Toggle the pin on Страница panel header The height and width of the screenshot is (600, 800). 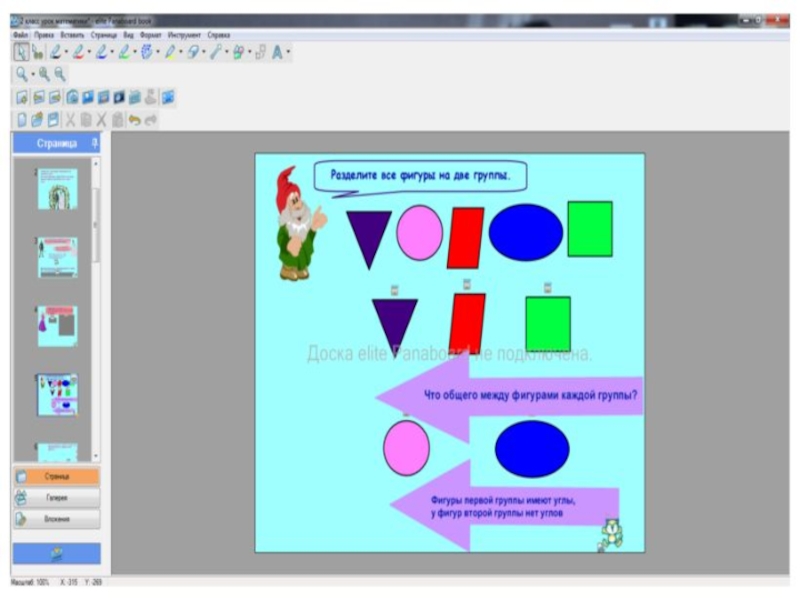94,144
